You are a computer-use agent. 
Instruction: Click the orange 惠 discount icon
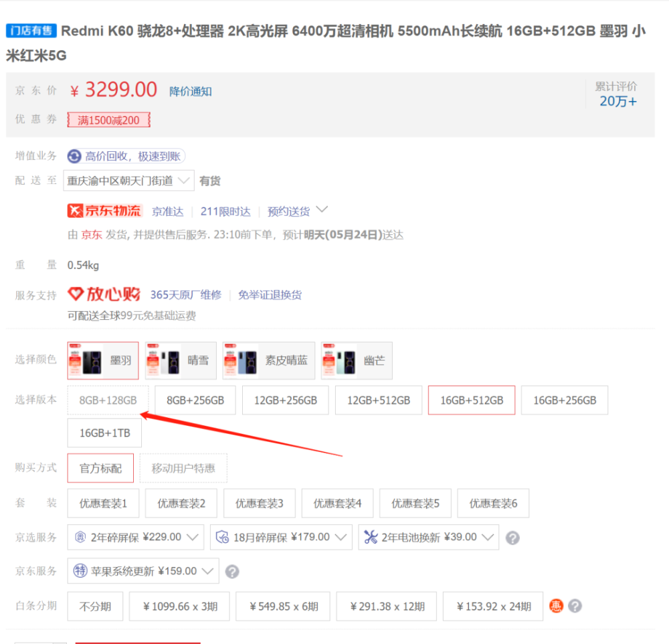pos(556,606)
